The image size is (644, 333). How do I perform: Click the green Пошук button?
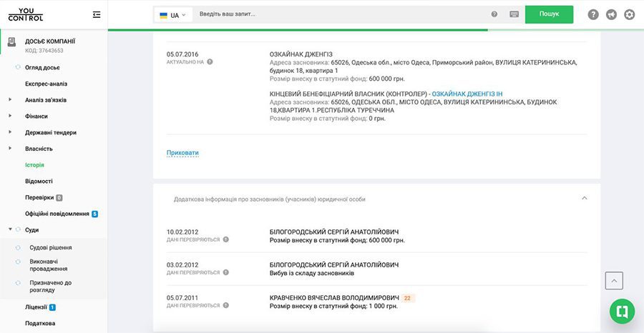point(549,14)
